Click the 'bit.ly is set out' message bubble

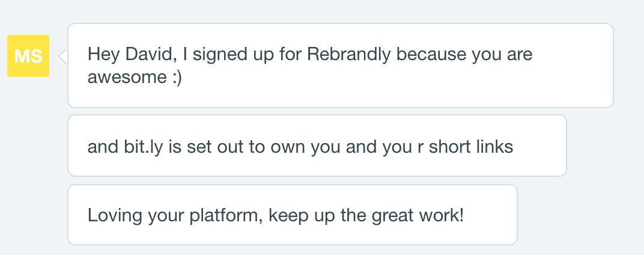[317, 146]
